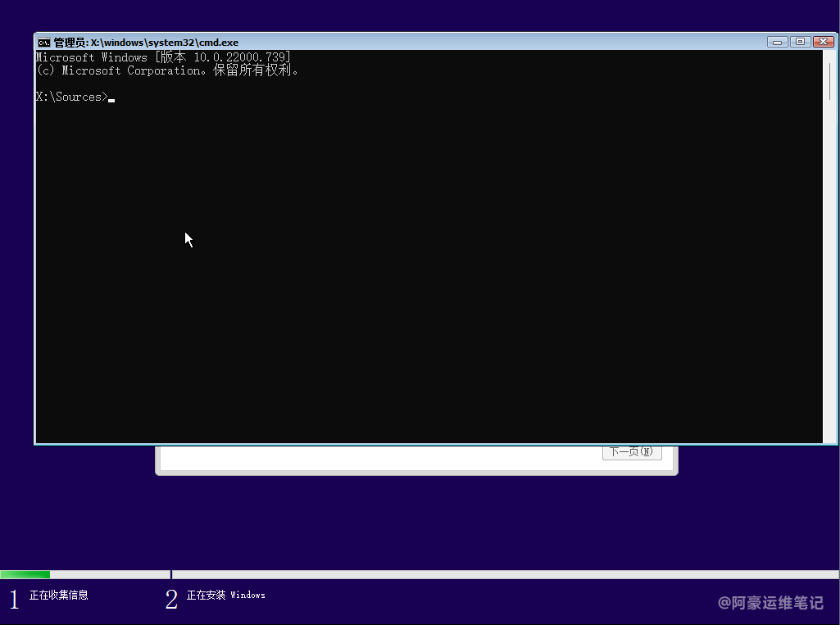Click the console vertical scrollbar thumb
Image resolution: width=840 pixels, height=625 pixels.
pyautogui.click(x=830, y=80)
